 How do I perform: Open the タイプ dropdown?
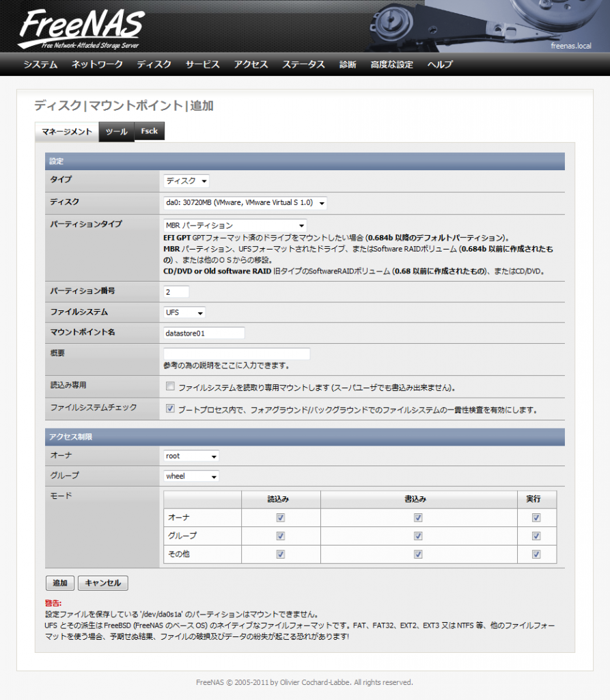(184, 180)
